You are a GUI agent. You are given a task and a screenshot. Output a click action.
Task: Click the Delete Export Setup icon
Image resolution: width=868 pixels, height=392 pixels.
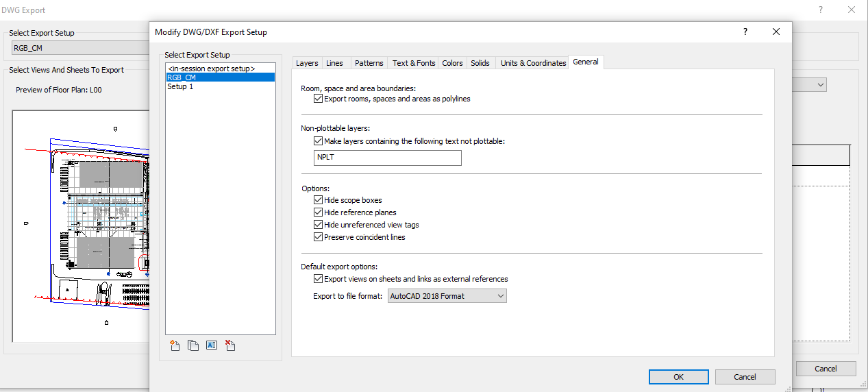coord(230,345)
